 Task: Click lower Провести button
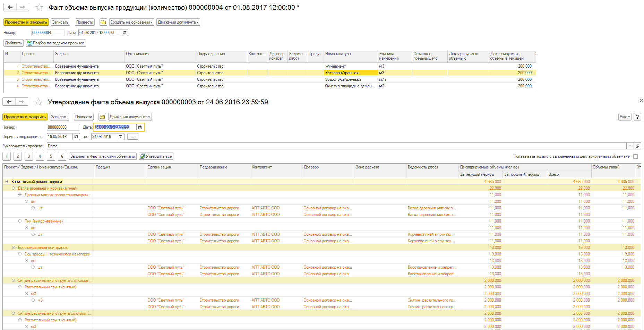pos(84,117)
